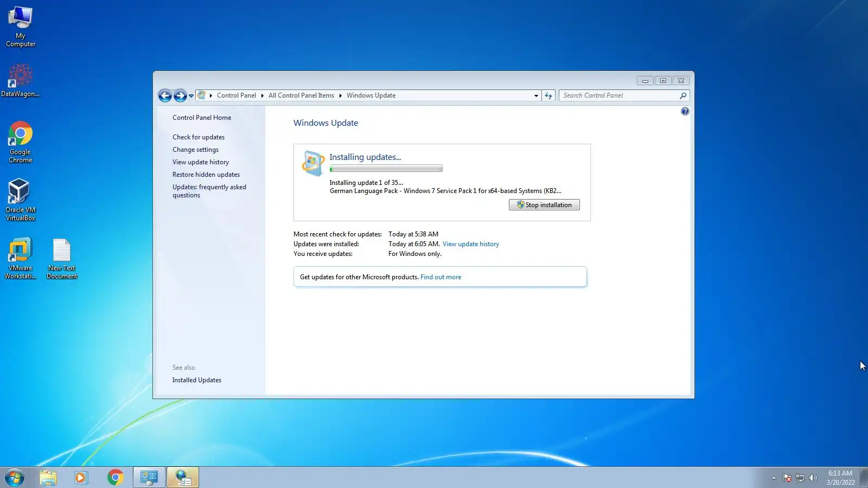Image resolution: width=868 pixels, height=488 pixels.
Task: Select New Text Document file on desktop
Action: (62, 258)
